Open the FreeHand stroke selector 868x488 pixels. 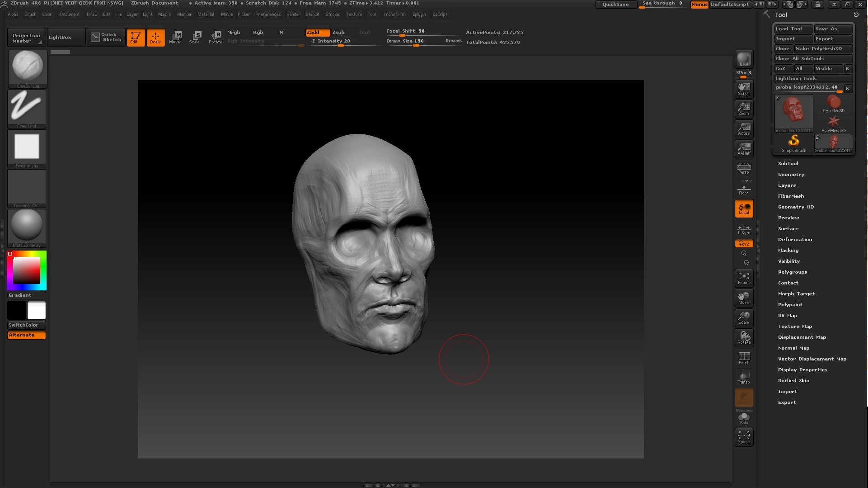27,109
